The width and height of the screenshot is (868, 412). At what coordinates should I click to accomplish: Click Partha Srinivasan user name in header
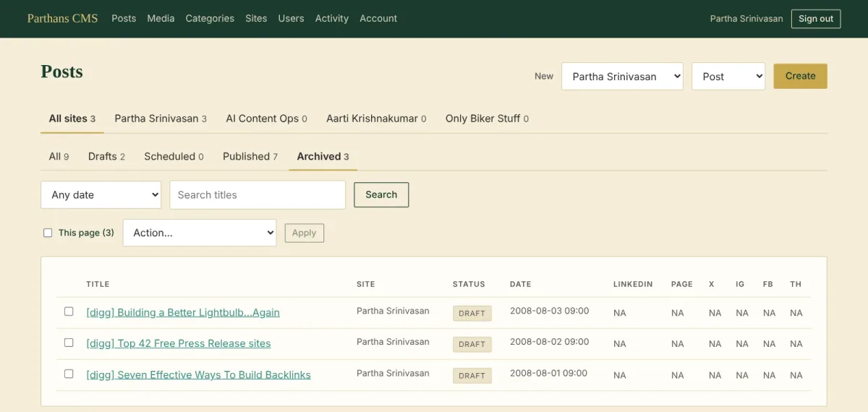(x=746, y=19)
